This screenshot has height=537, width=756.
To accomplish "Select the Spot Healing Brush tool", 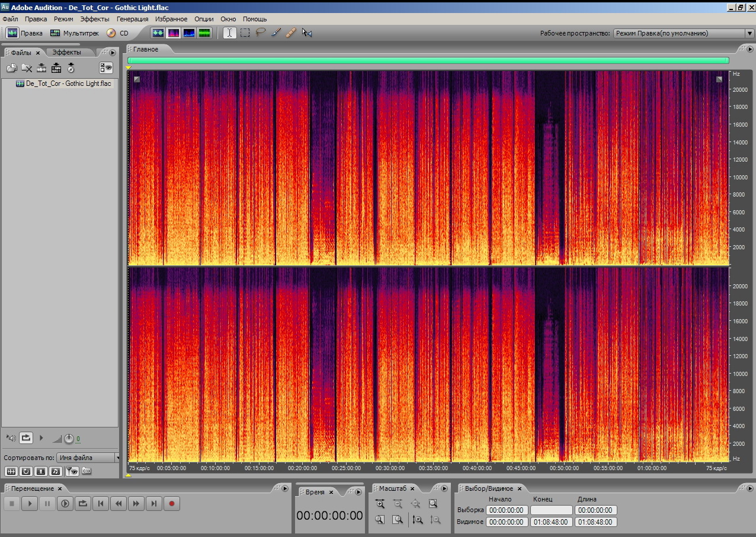I will [x=291, y=33].
